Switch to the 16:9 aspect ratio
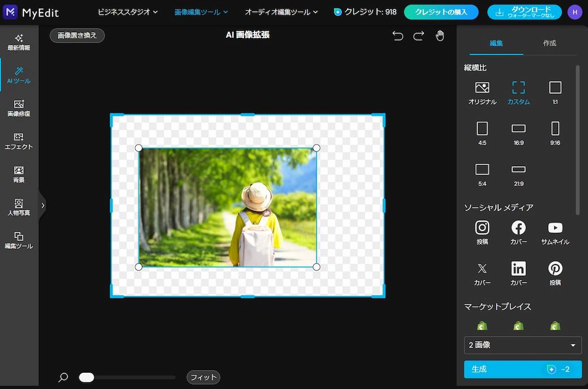Screen dimensions: 588x389 tap(518, 133)
